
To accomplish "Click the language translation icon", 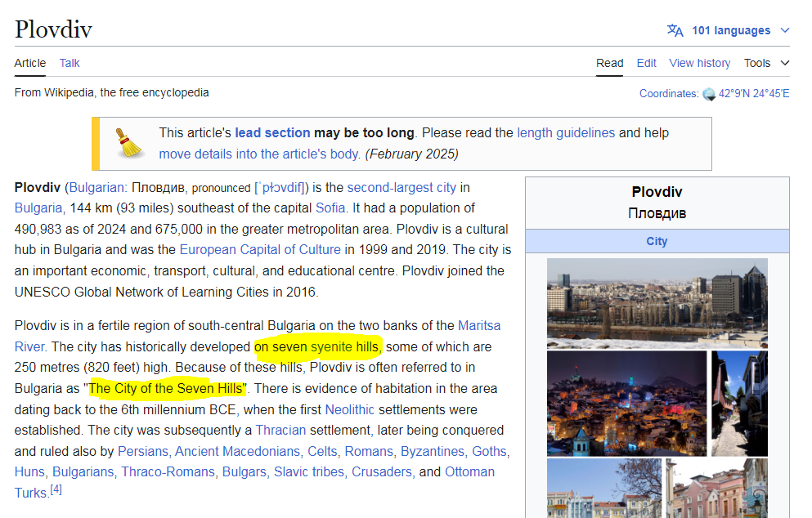I will pyautogui.click(x=675, y=30).
